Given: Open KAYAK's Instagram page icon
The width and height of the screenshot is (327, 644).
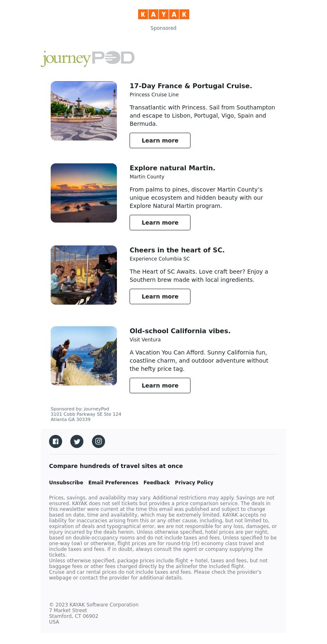Looking at the screenshot, I should [99, 441].
